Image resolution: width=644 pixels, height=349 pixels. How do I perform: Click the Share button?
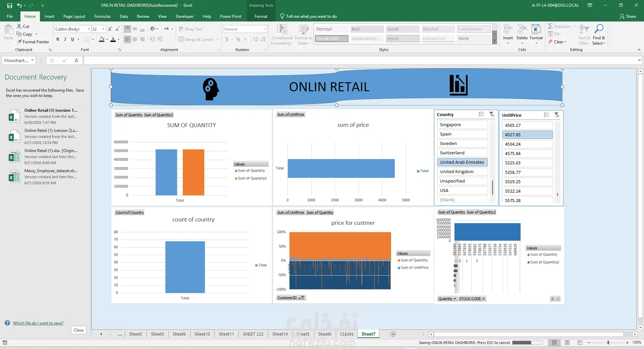(x=628, y=16)
